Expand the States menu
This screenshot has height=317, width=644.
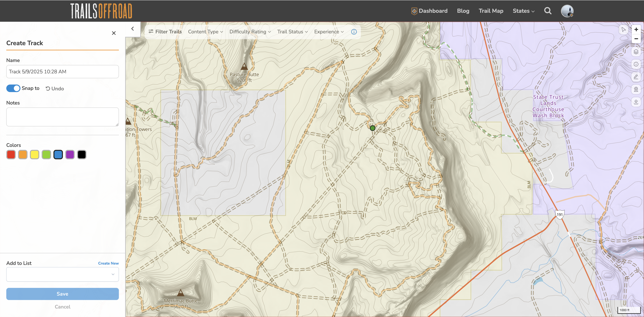524,11
